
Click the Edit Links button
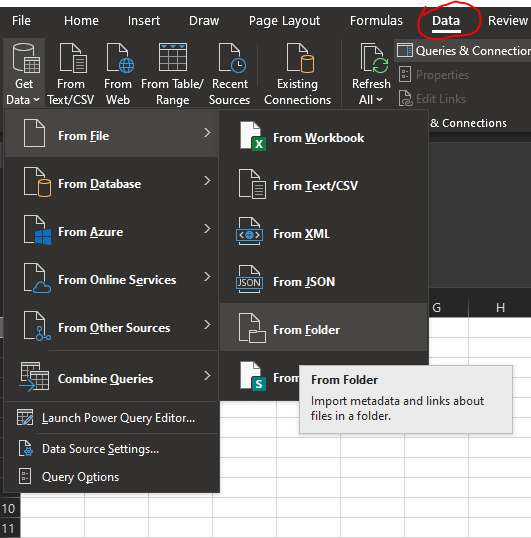point(433,99)
